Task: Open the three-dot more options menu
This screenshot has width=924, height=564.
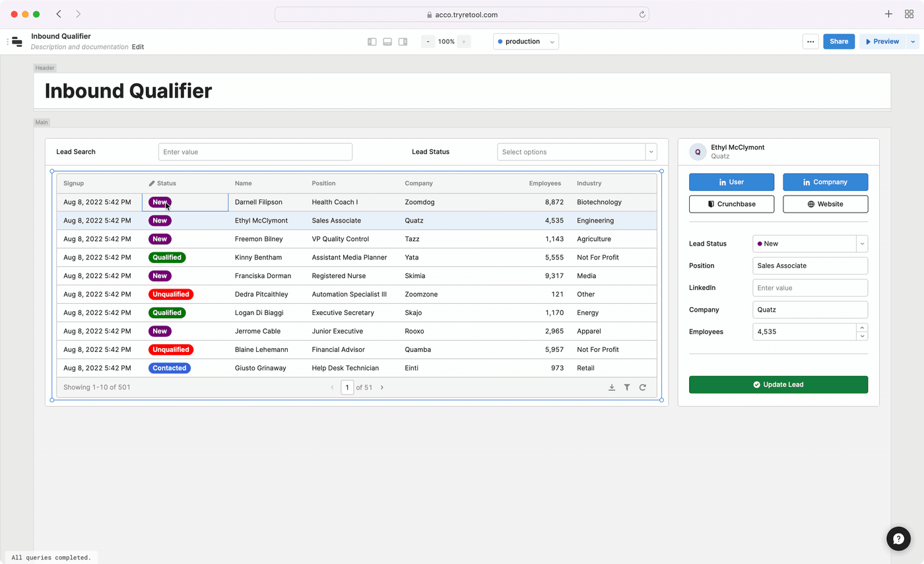Action: coord(810,42)
